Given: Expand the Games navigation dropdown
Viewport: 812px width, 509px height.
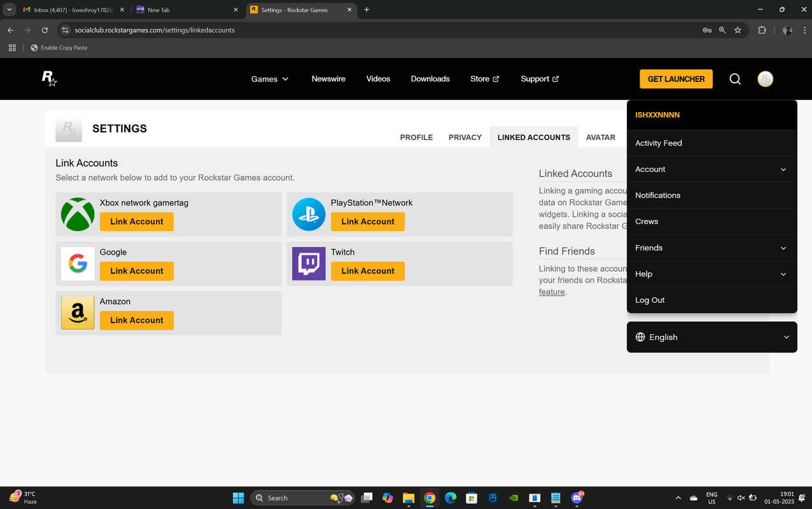Looking at the screenshot, I should (x=270, y=79).
